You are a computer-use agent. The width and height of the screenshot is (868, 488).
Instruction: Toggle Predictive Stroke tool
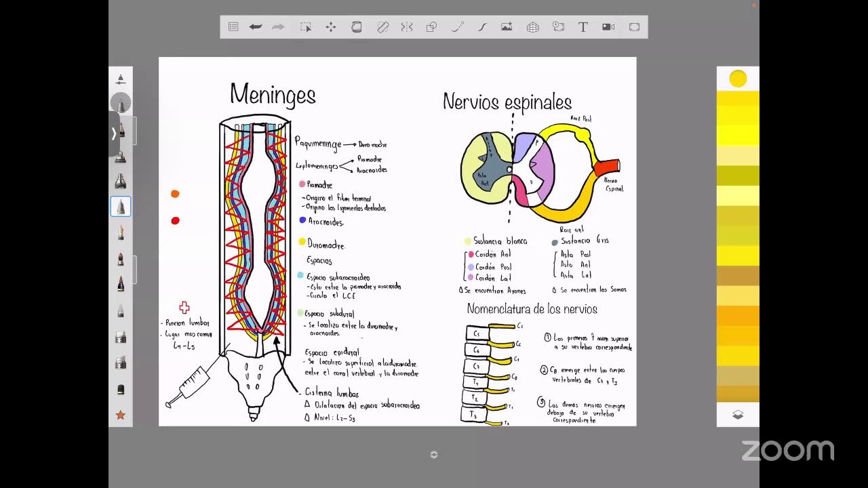click(458, 27)
